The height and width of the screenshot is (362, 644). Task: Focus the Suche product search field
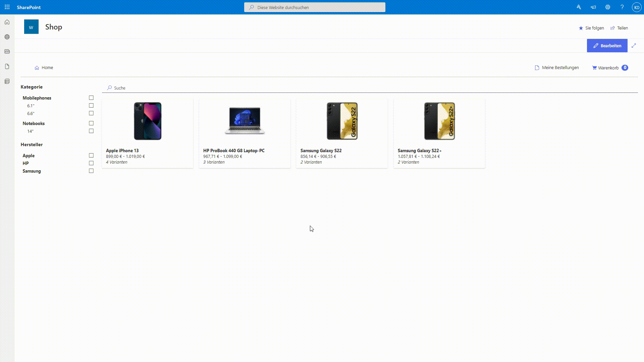[370, 88]
